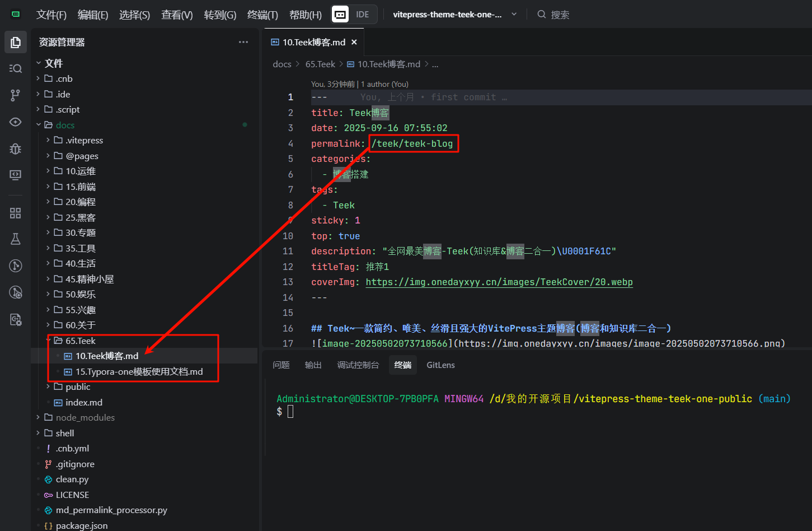
Task: Expand the .vitepress folder
Action: click(84, 140)
